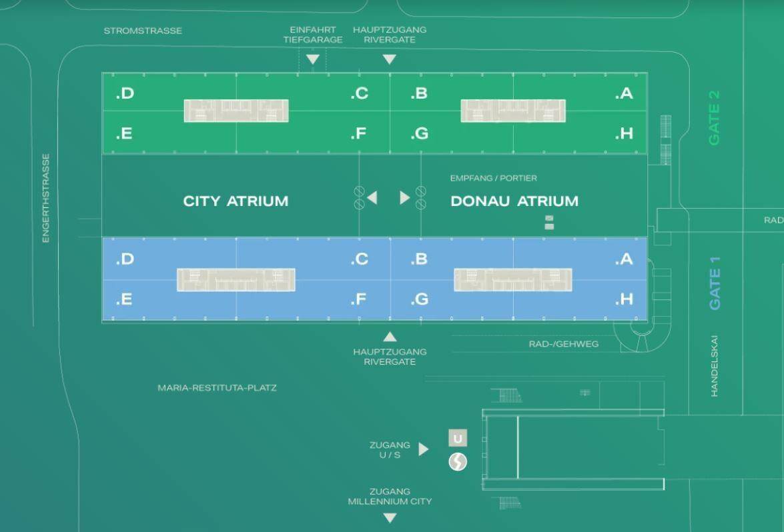This screenshot has height=532, width=784.
Task: Select unit .G in the blue Gate 1 wing
Action: tap(420, 299)
